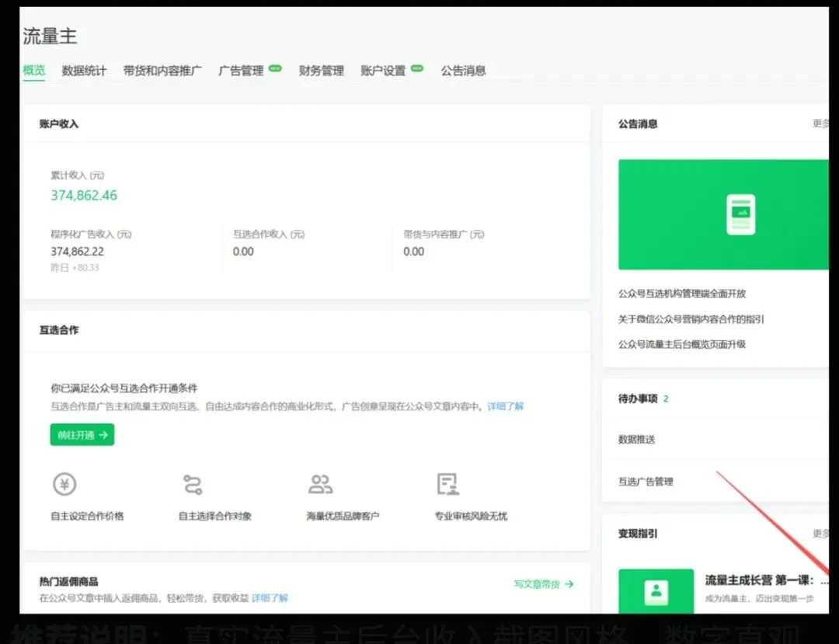Click the cumulative income value 374,862.46
839x644 pixels.
tap(84, 195)
